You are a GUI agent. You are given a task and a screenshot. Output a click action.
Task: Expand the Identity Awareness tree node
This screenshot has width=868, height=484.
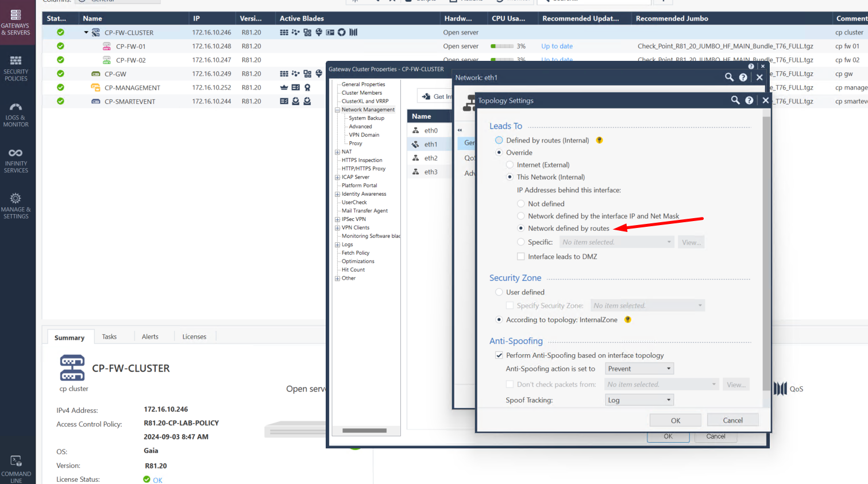337,194
